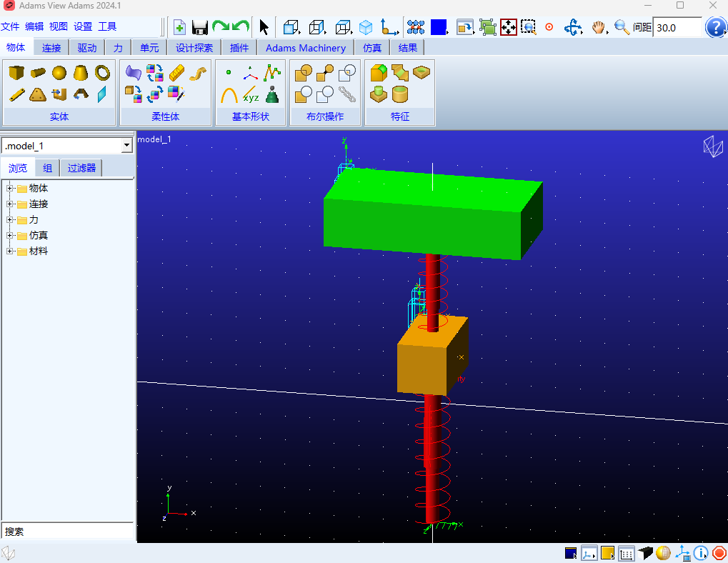This screenshot has width=728, height=563.
Task: Toggle the shaded light-blue cube view
Action: pyautogui.click(x=366, y=27)
